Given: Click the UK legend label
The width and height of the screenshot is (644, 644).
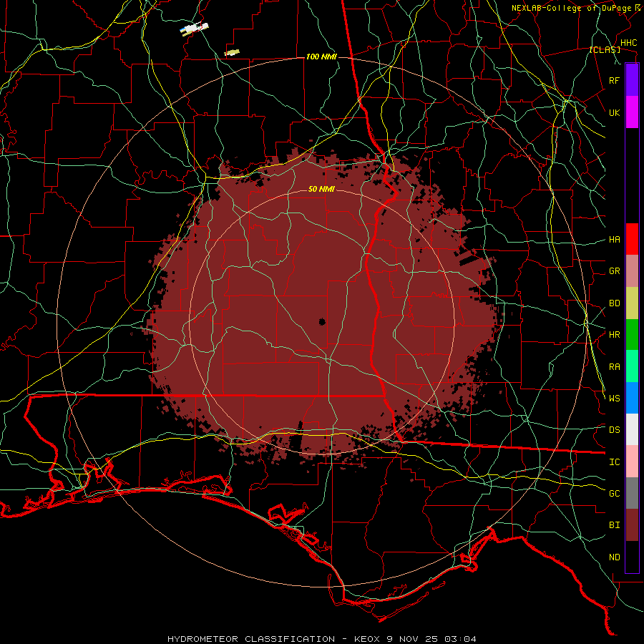Looking at the screenshot, I should click(x=614, y=112).
